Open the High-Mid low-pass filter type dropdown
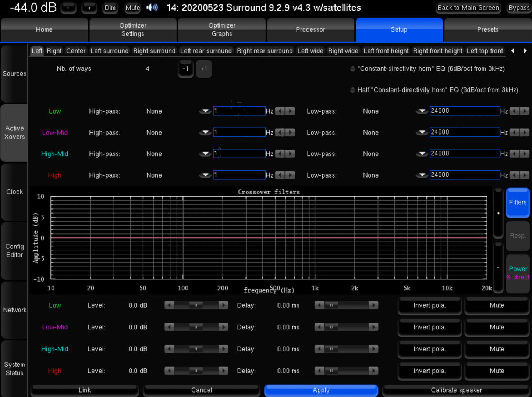 tap(422, 154)
